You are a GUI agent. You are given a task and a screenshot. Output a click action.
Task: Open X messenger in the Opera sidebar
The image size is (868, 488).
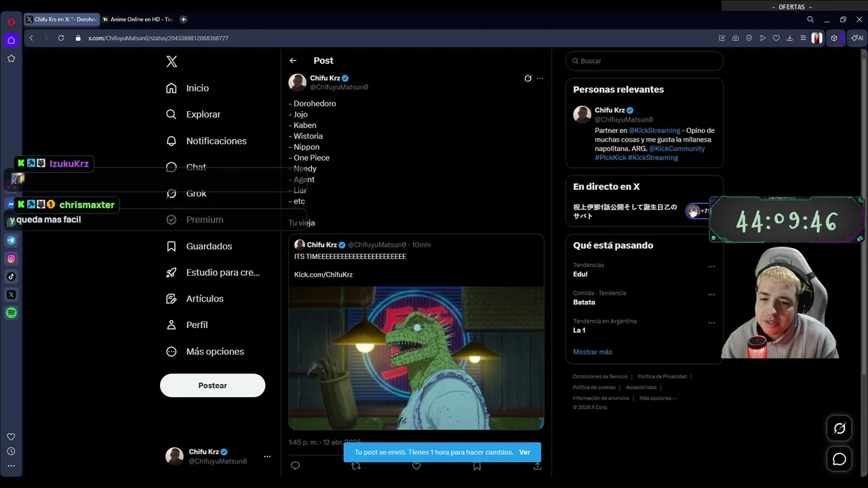[11, 295]
